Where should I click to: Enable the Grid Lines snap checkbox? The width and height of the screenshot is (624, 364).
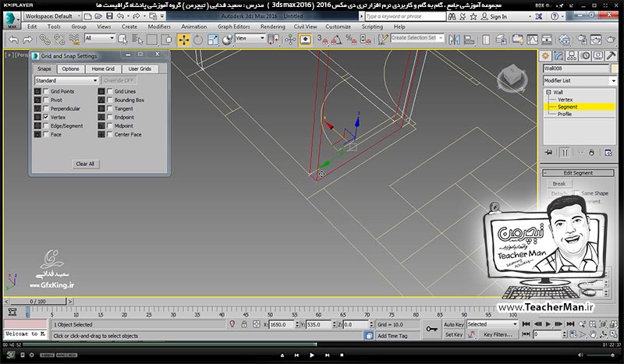110,91
